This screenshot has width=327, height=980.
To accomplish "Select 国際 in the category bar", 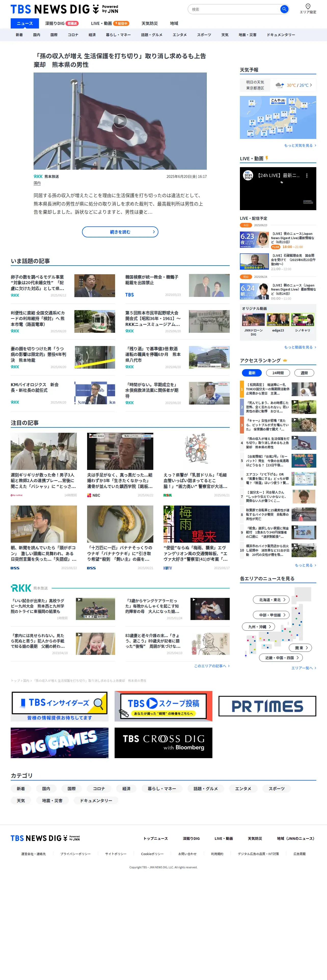I will [54, 35].
